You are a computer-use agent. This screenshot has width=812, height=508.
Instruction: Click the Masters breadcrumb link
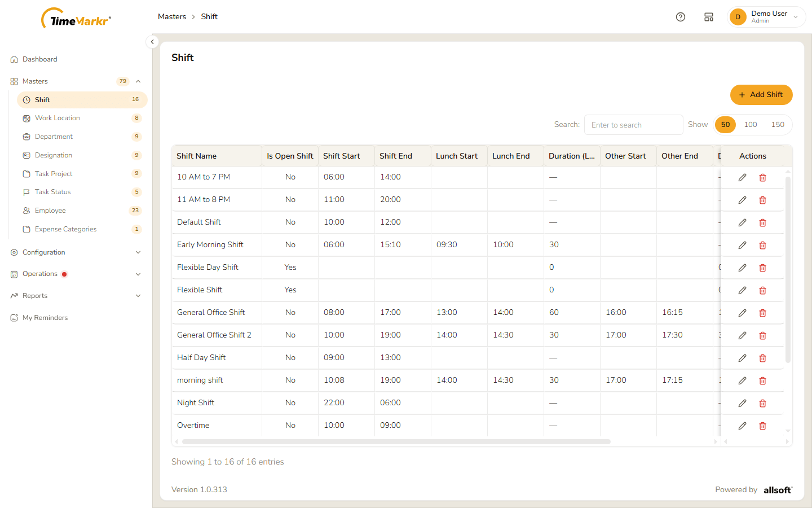click(x=172, y=17)
